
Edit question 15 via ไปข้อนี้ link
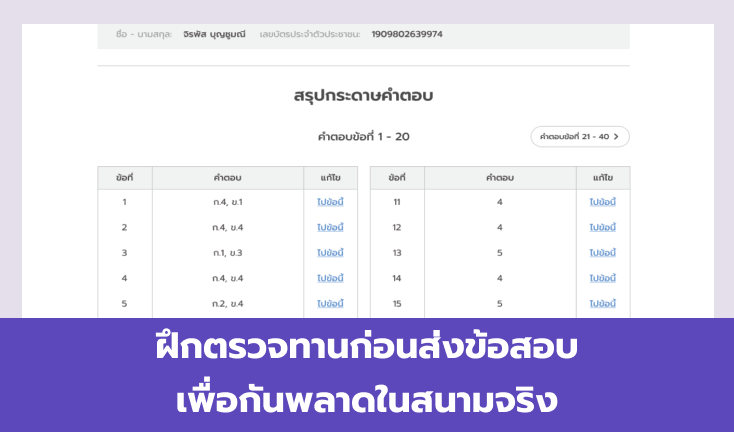tap(602, 303)
